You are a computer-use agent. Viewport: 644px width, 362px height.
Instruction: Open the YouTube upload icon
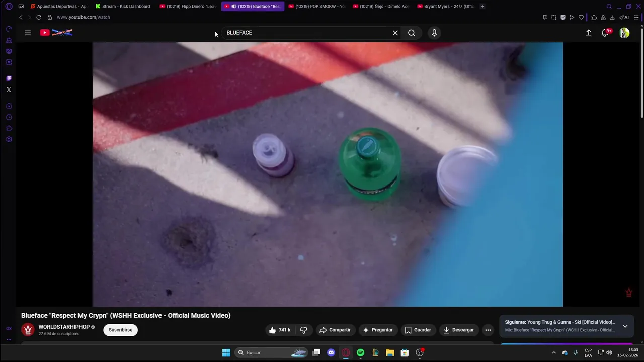coord(589,33)
